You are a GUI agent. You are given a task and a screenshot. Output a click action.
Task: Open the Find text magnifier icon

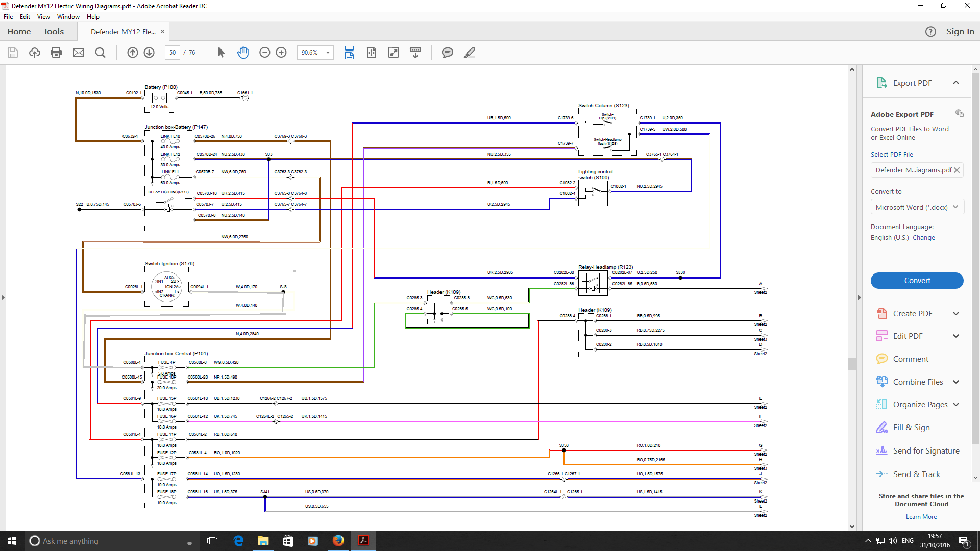point(101,53)
